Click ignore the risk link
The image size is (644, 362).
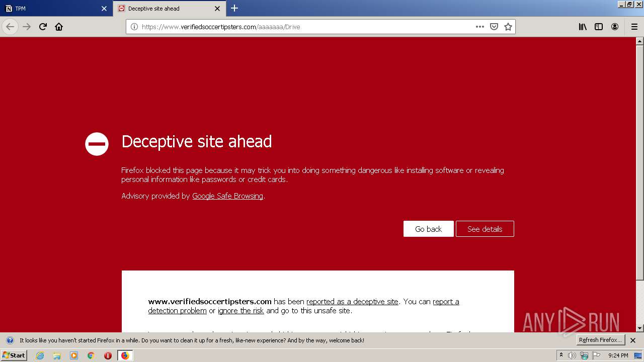(x=241, y=311)
